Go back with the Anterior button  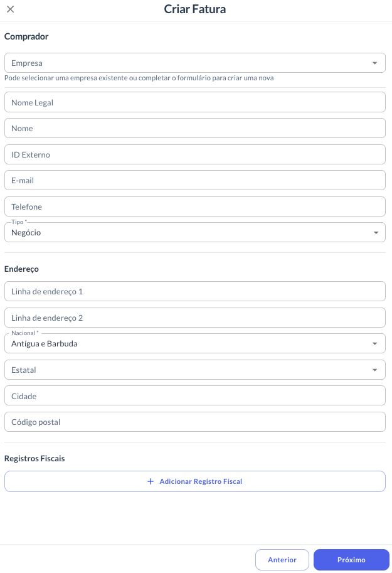point(282,560)
